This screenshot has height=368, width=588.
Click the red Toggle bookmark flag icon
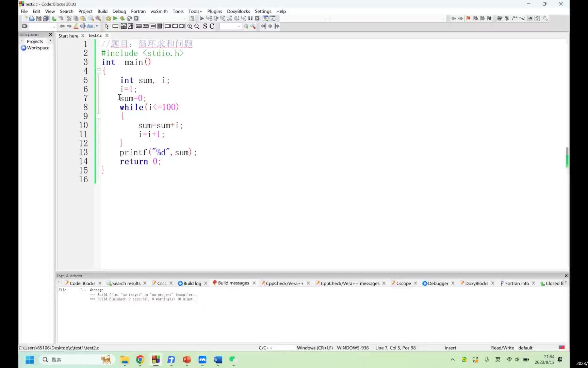(468, 18)
